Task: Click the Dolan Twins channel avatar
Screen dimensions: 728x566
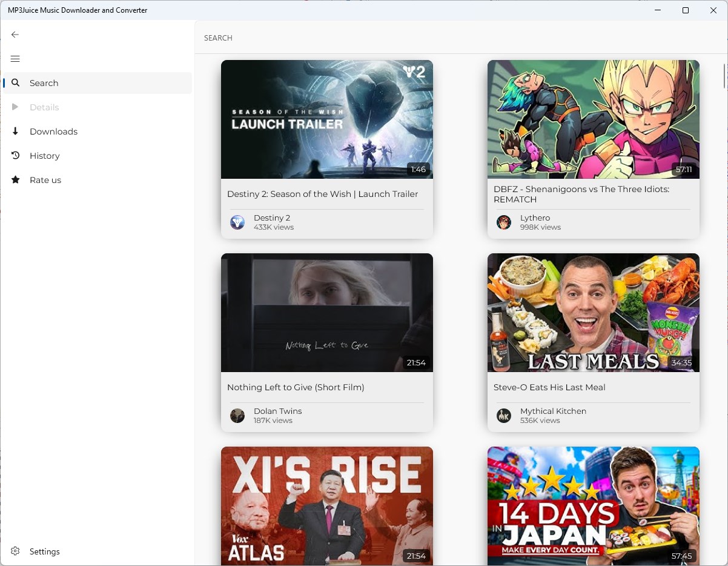Action: (x=237, y=416)
